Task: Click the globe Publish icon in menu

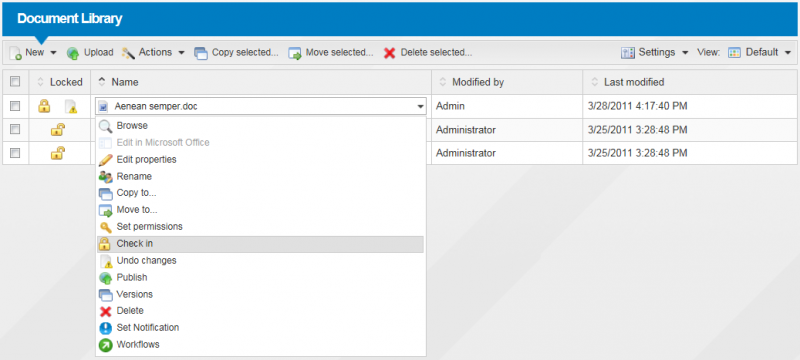Action: [x=105, y=278]
